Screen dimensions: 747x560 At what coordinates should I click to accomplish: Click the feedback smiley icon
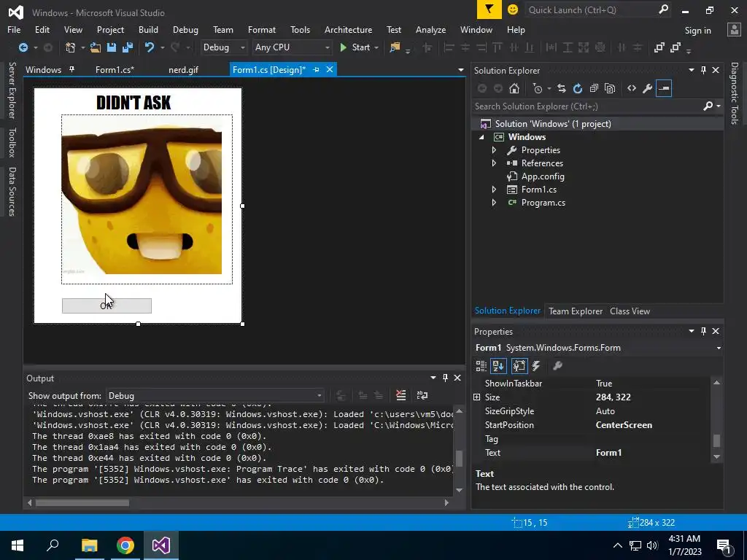coord(513,9)
